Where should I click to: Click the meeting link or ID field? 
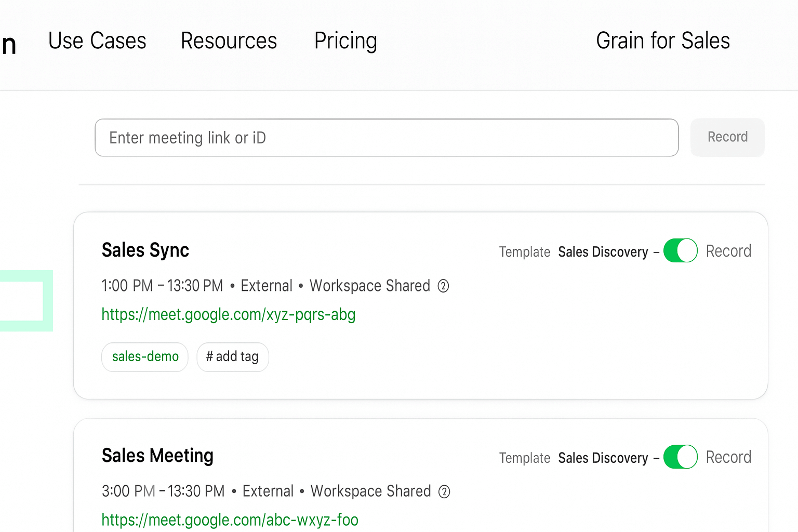pos(386,138)
